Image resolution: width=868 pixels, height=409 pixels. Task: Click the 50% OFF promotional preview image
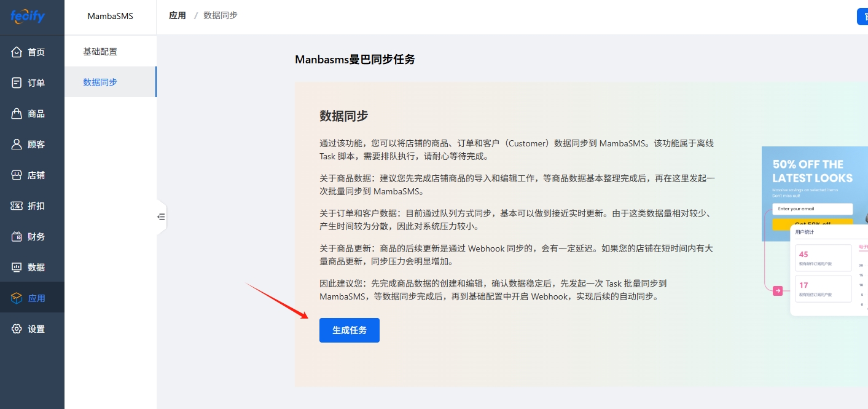point(815,231)
